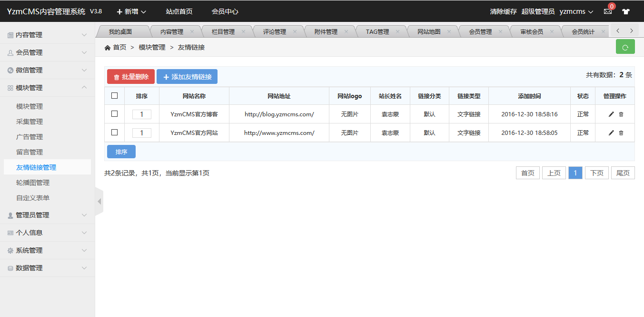The image size is (644, 317).
Task: Switch to the 栏目管理 tab
Action: coord(223,32)
